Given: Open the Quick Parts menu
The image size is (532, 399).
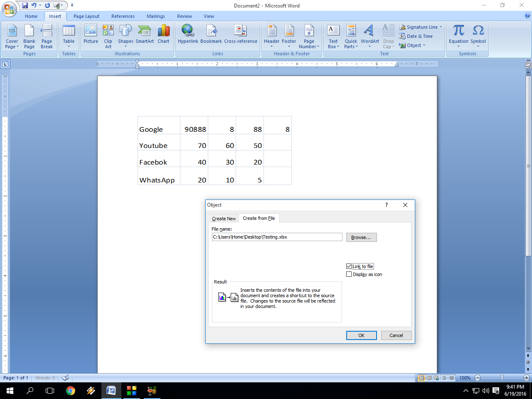Looking at the screenshot, I should (351, 37).
